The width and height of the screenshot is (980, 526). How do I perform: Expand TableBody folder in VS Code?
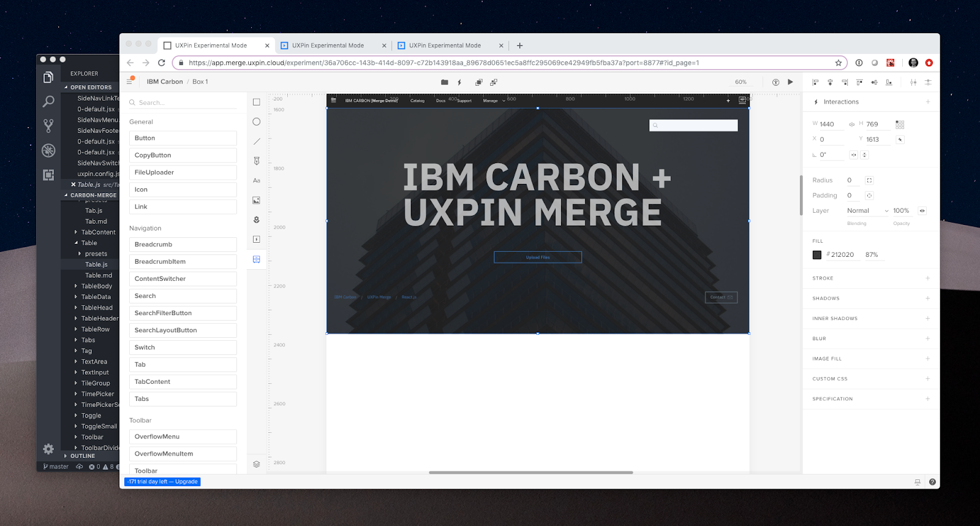[x=76, y=286]
